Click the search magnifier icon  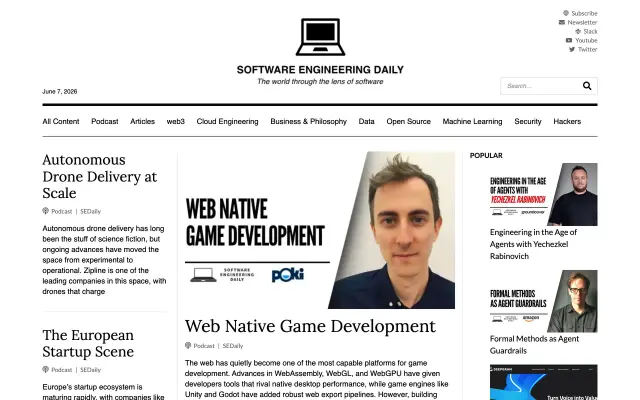coord(587,86)
